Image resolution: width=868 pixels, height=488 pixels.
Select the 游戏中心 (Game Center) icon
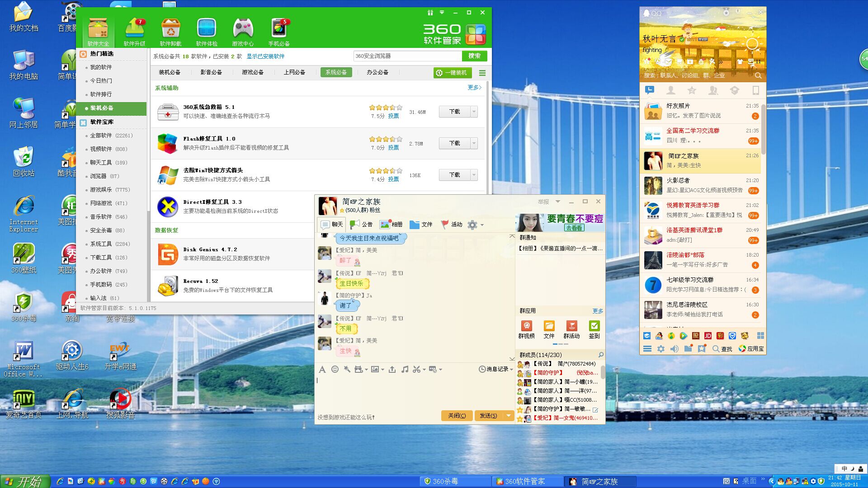(x=243, y=31)
